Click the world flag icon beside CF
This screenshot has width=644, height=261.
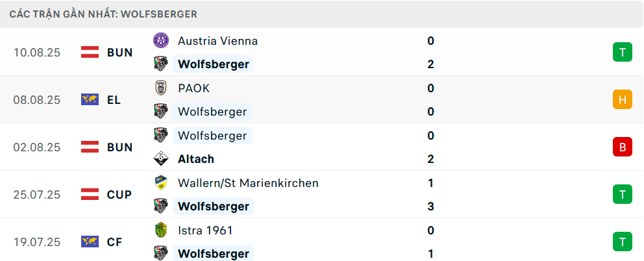(90, 242)
